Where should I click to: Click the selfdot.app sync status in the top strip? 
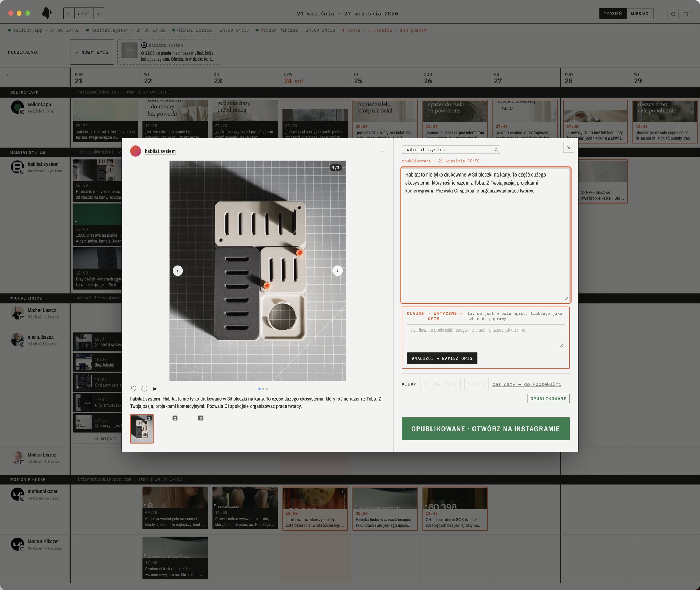pos(44,30)
